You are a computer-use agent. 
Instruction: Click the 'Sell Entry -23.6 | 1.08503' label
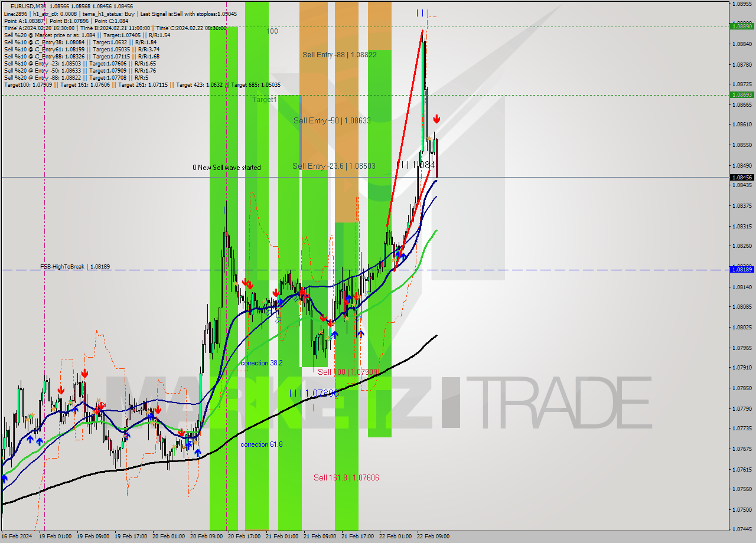[334, 166]
